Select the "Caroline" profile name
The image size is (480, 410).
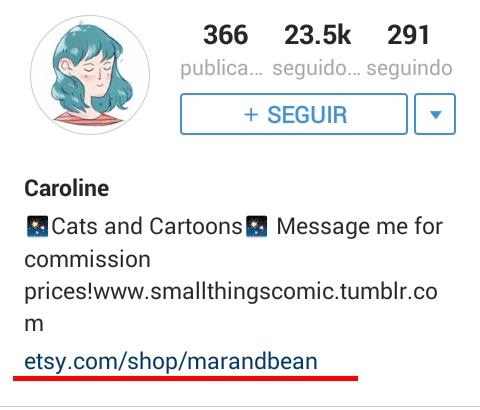coord(67,188)
